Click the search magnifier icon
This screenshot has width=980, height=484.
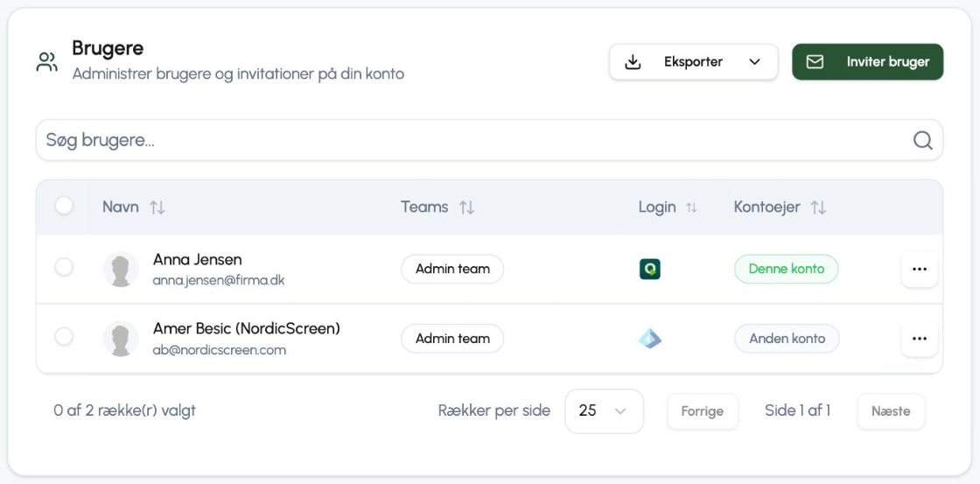(922, 140)
